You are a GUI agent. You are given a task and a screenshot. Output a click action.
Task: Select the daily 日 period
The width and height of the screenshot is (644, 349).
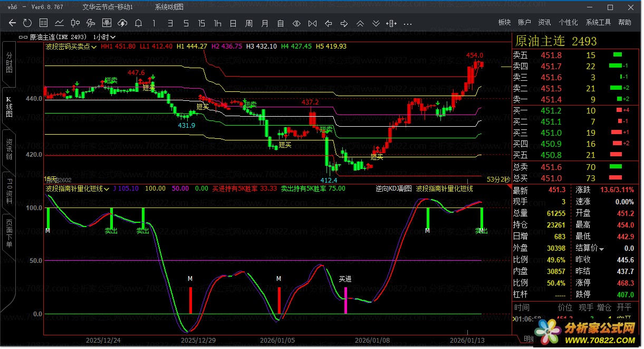click(233, 23)
